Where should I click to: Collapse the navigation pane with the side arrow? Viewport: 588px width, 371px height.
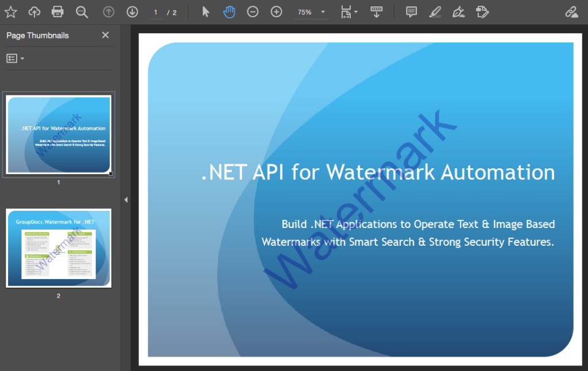(x=125, y=200)
